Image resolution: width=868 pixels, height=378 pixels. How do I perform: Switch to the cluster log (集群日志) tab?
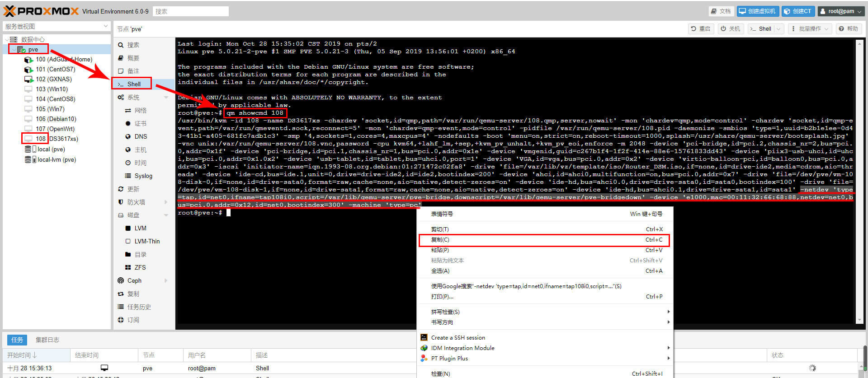[x=47, y=340]
